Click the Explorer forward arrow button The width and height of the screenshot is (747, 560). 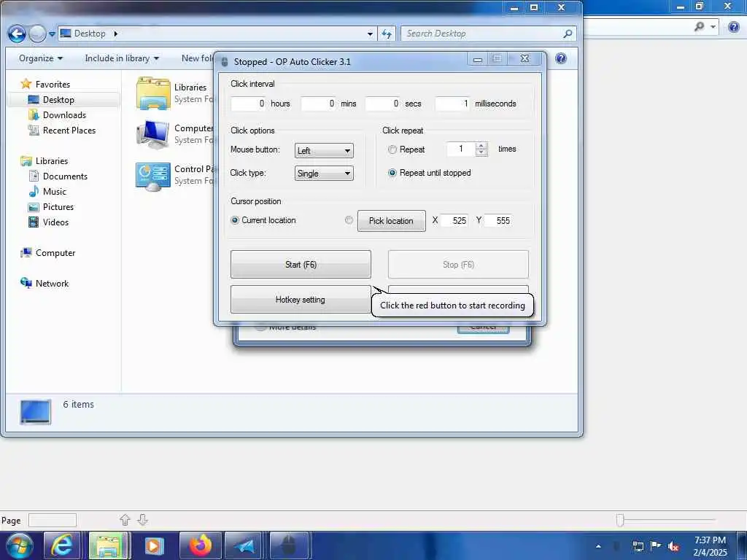[x=36, y=34]
